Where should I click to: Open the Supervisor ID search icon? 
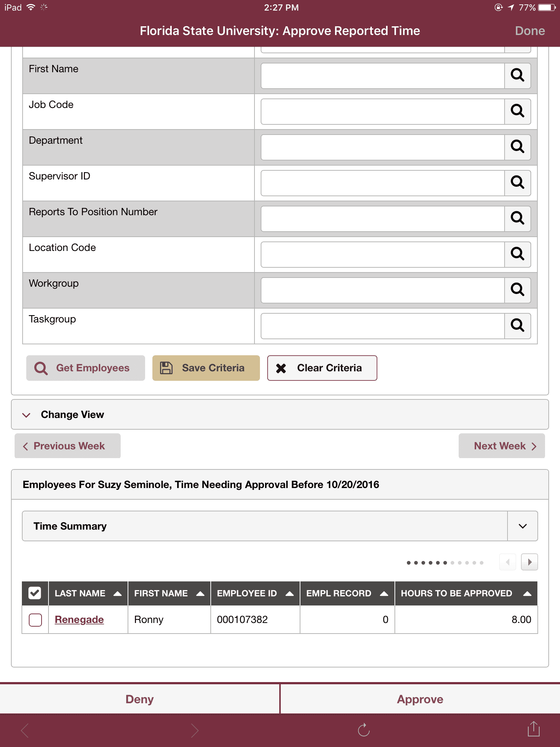517,183
